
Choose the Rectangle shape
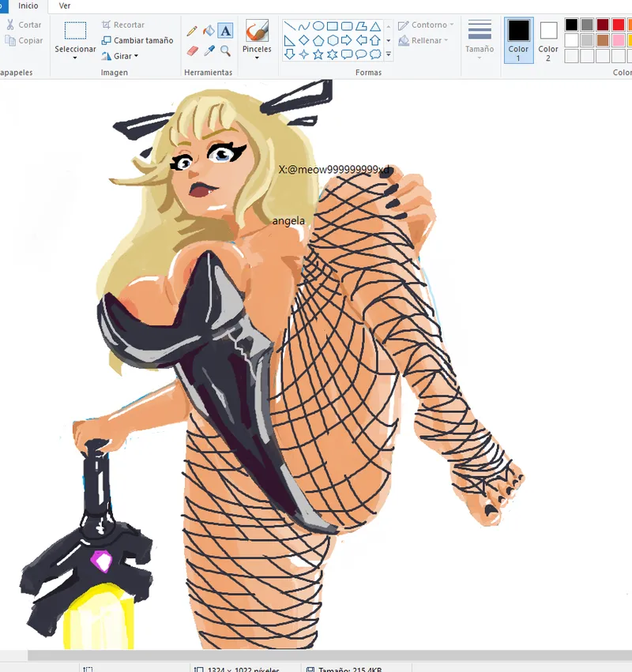pyautogui.click(x=333, y=27)
